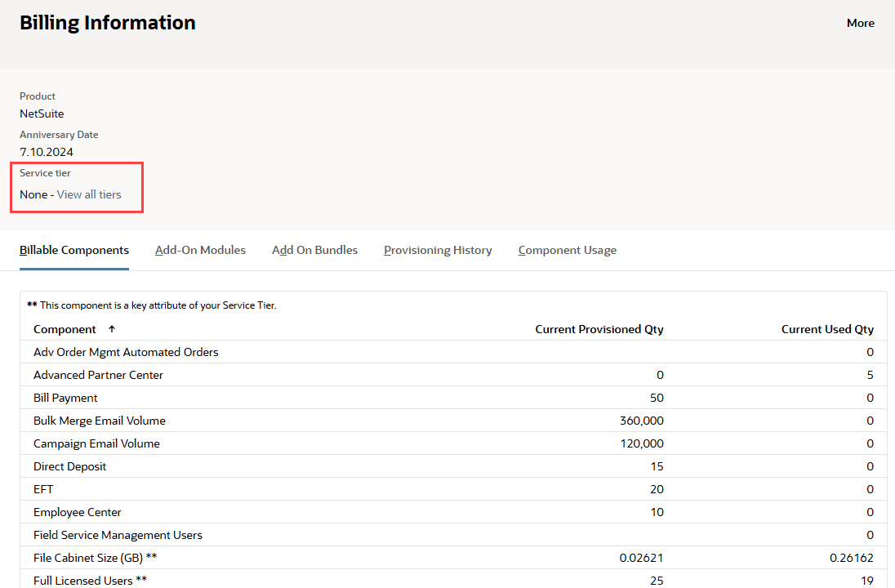
Task: Select the Full Licensed Users row
Action: (x=453, y=579)
